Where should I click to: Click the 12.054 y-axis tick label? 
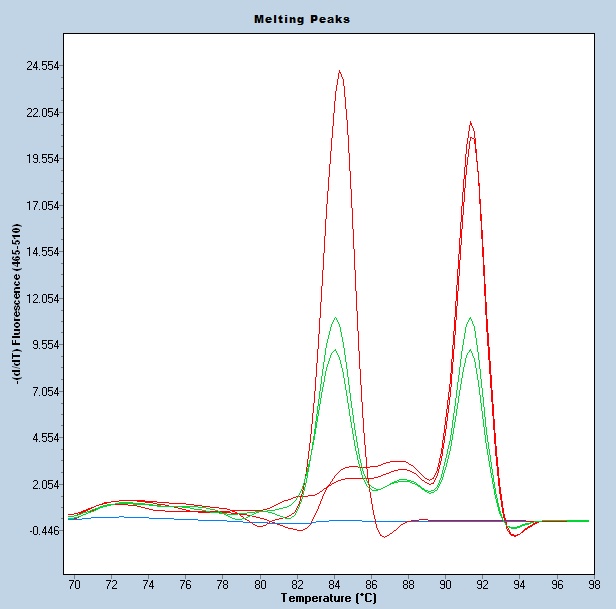[42, 299]
